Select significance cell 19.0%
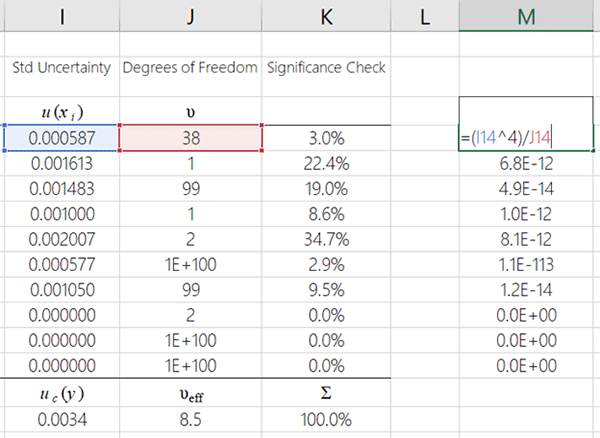 (326, 189)
